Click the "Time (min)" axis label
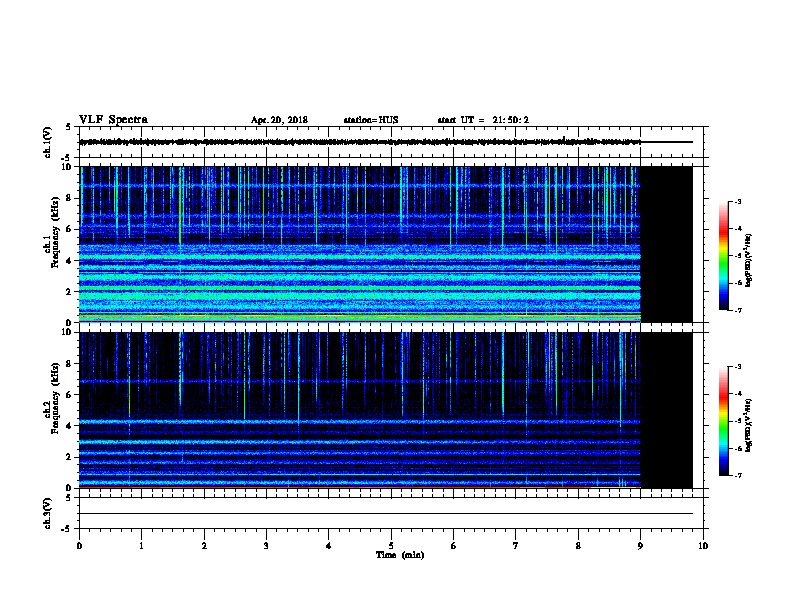 400,555
